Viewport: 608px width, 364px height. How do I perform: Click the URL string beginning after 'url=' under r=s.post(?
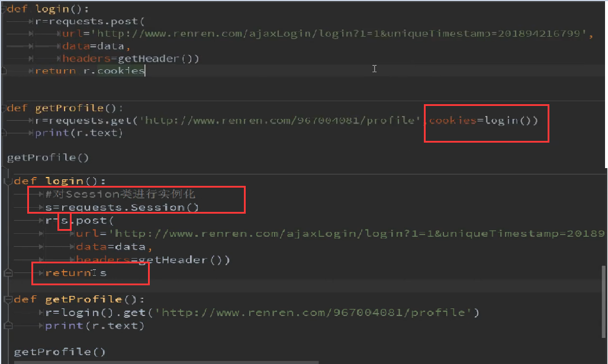tap(357, 234)
